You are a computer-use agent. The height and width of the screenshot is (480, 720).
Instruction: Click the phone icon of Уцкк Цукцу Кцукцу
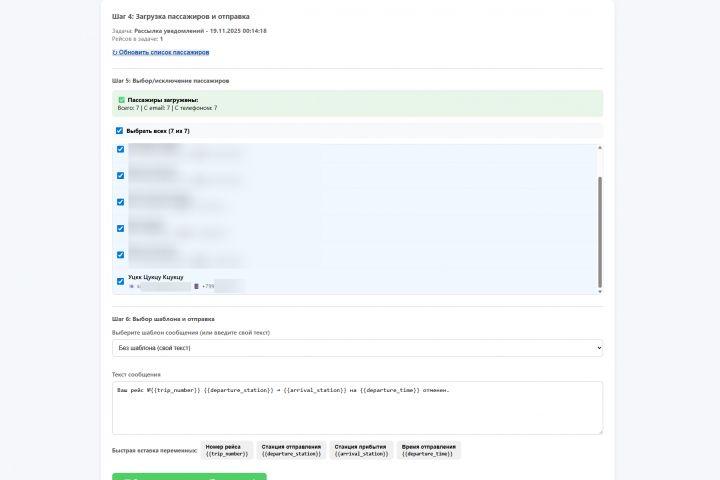click(x=196, y=286)
